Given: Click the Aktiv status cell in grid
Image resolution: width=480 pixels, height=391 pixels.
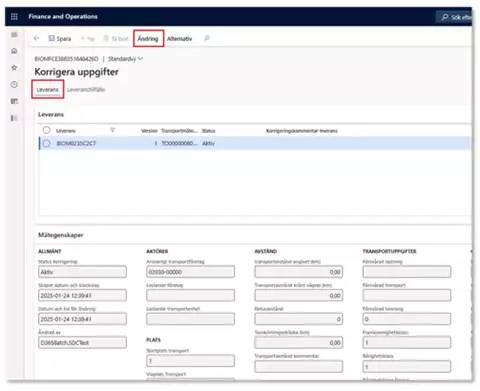Looking at the screenshot, I should [x=208, y=143].
